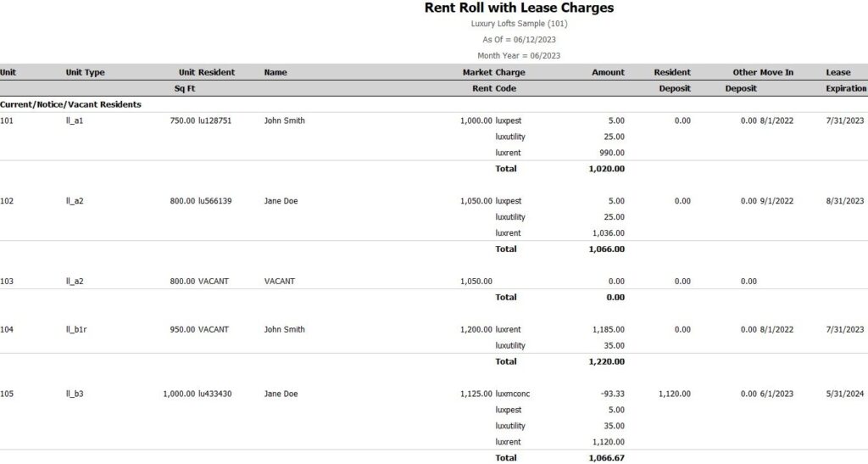This screenshot has height=464, width=868.
Task: Click unit type ll_b1r
Action: pos(76,329)
